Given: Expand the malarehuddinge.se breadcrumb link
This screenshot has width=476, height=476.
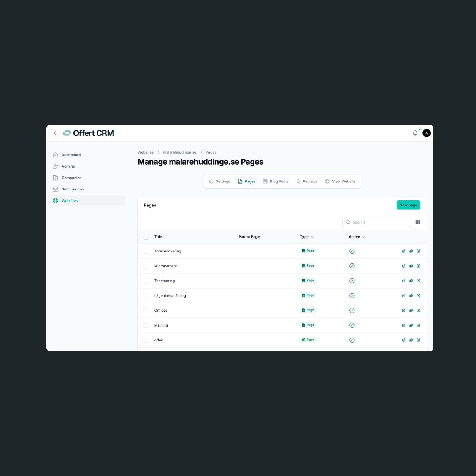Looking at the screenshot, I should click(x=180, y=152).
